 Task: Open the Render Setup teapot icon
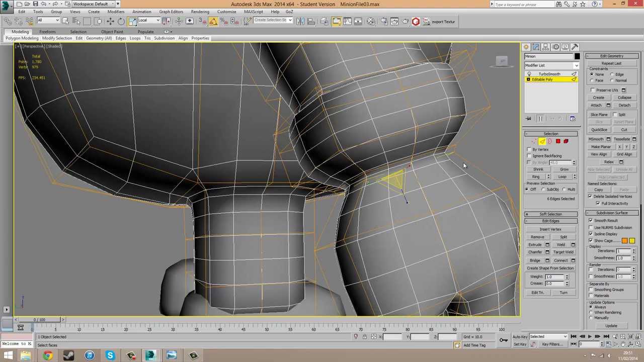[x=384, y=21]
